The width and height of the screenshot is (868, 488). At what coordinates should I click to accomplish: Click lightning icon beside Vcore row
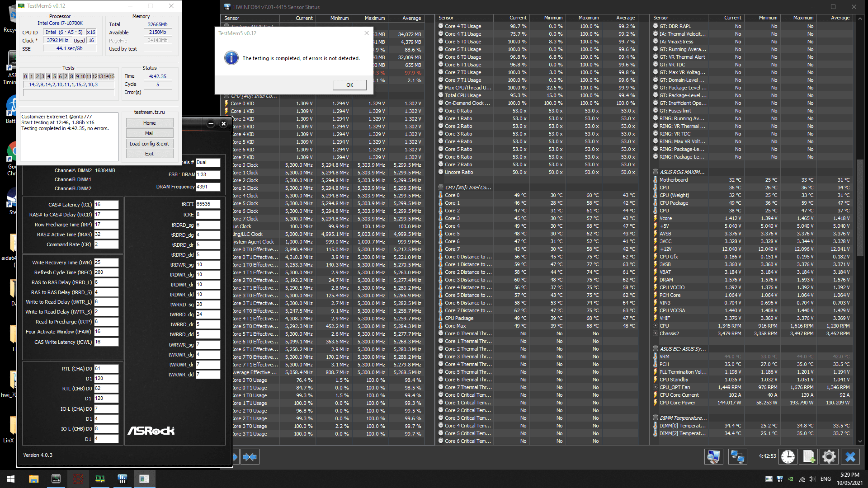click(655, 218)
